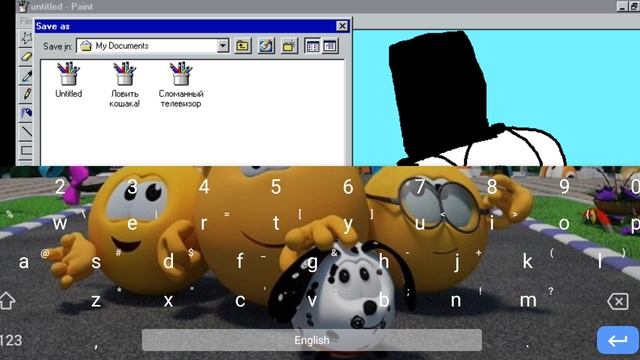Screen dimensions: 640x360
Task: Tap the letter f key
Action: 240,261
